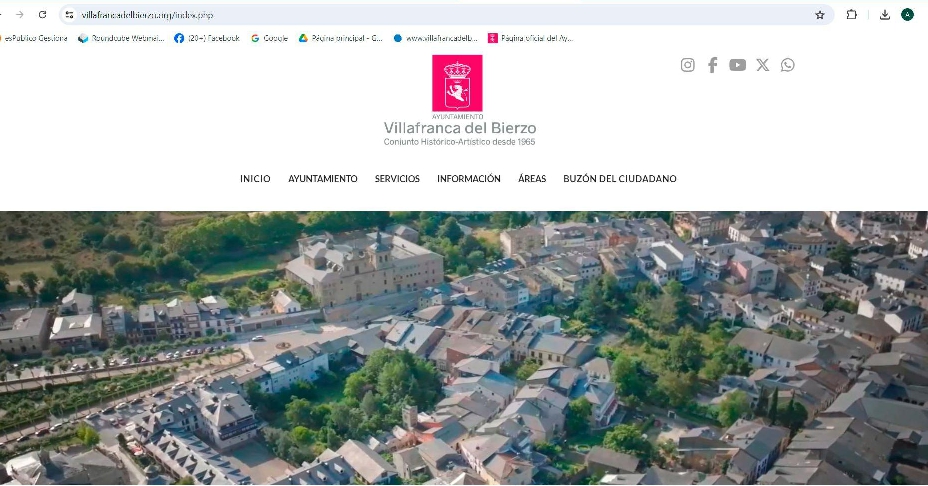Open the YouTube channel icon
The width and height of the screenshot is (928, 486).
coord(737,65)
